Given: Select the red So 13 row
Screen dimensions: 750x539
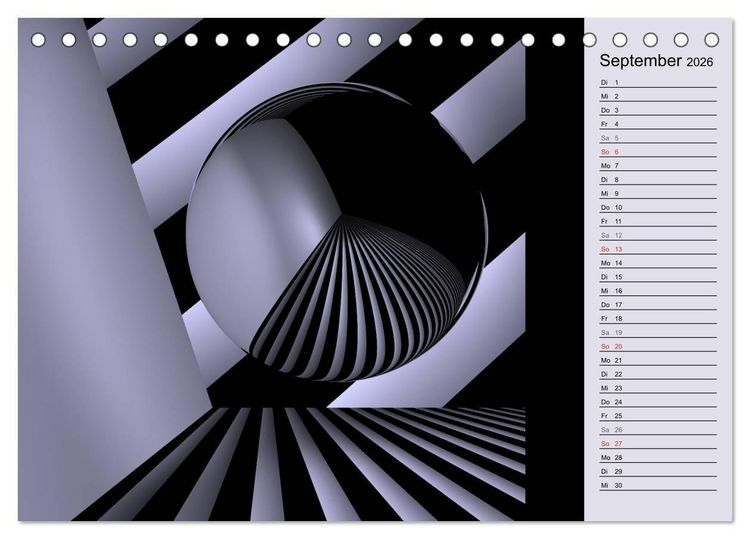Looking at the screenshot, I should point(658,249).
